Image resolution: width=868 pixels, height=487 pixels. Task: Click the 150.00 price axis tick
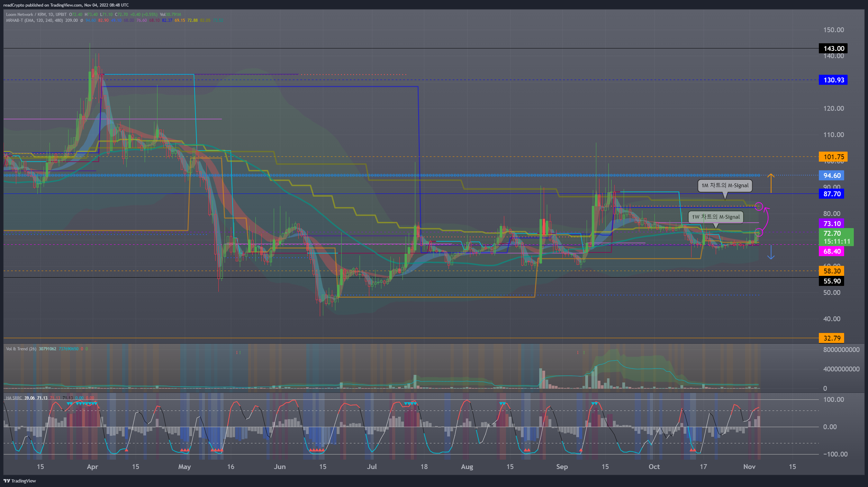pos(833,30)
